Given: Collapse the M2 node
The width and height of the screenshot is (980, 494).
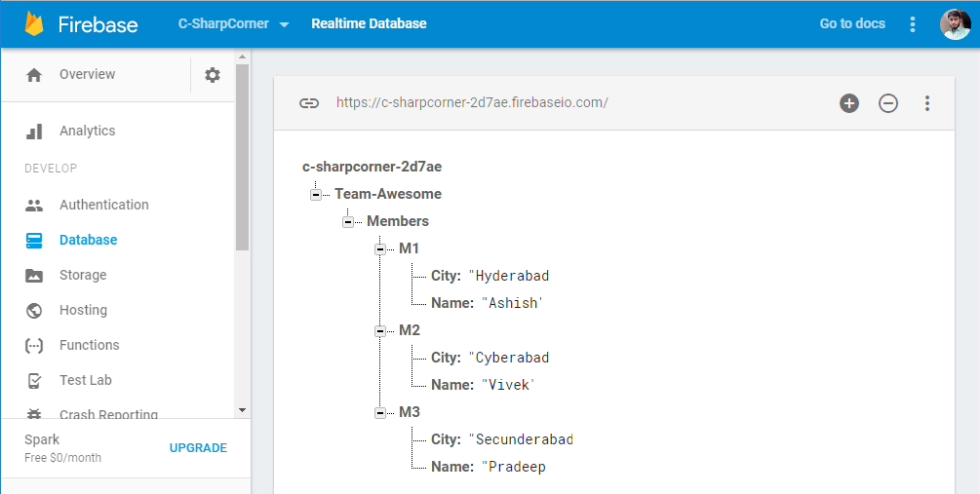Looking at the screenshot, I should point(380,331).
